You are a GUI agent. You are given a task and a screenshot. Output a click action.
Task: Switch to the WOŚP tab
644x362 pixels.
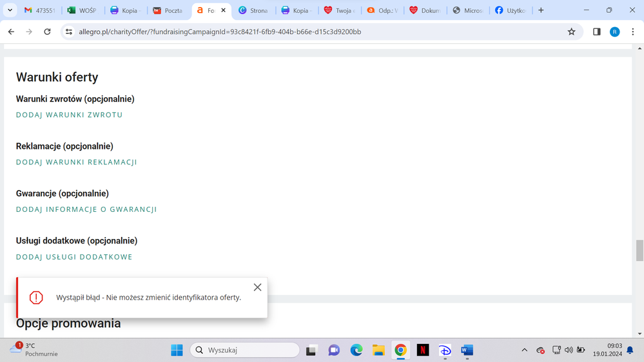[x=82, y=10]
